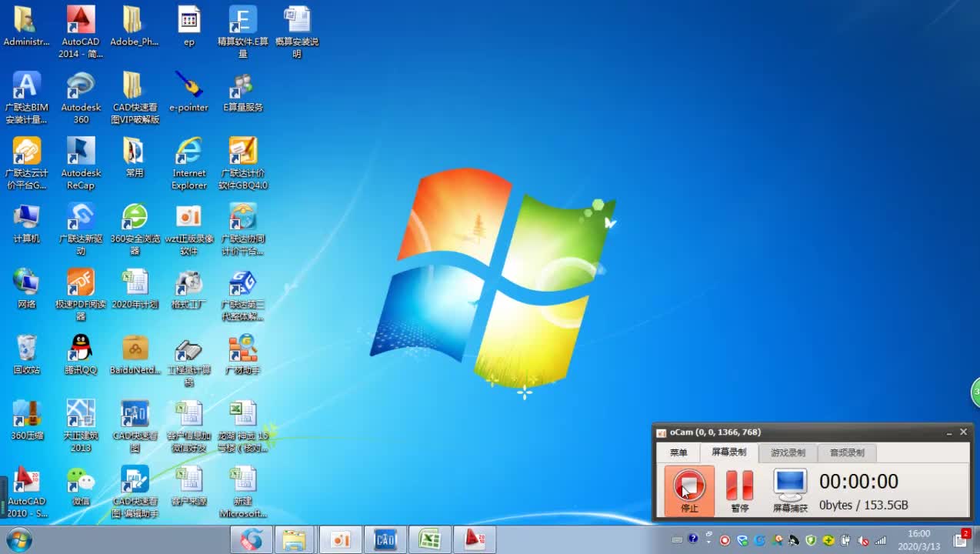Open 客户信息加微信好友 spreadsheet
This screenshot has height=554, width=980.
189,426
